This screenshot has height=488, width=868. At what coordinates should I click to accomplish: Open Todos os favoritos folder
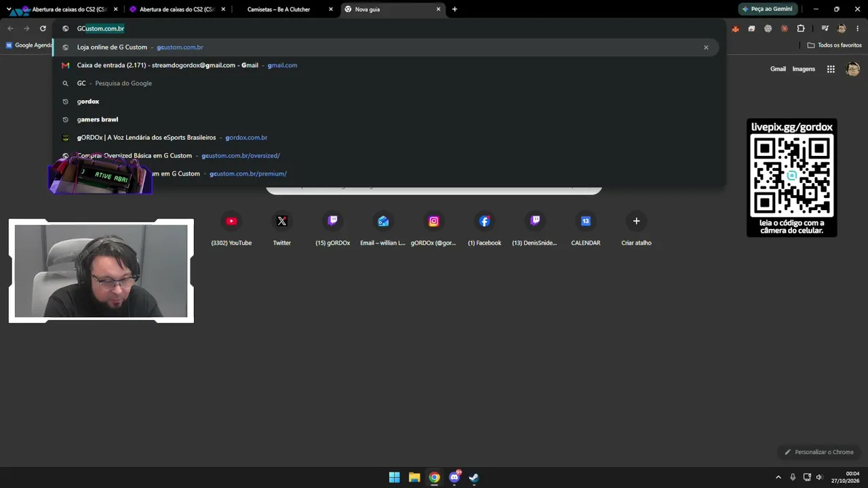(834, 45)
